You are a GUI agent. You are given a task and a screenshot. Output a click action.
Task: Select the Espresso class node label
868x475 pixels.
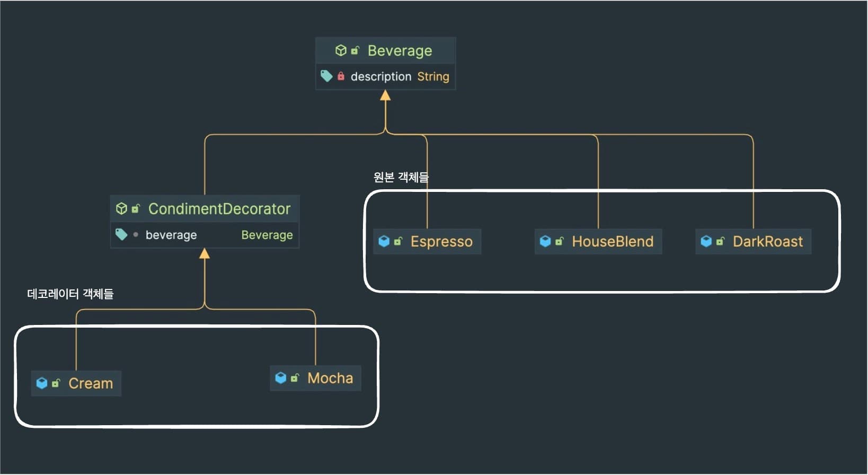pyautogui.click(x=441, y=241)
